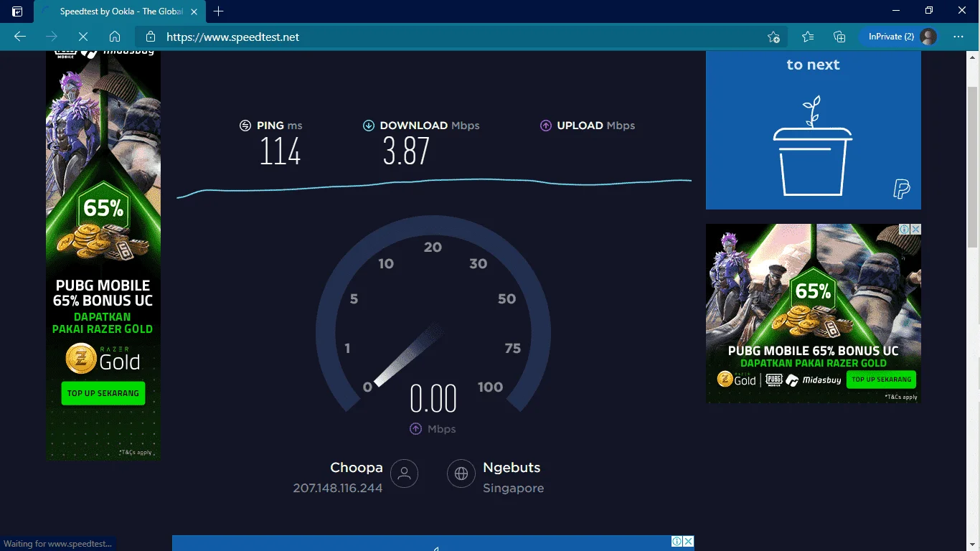Close the bottom banner ad
The width and height of the screenshot is (980, 551).
[688, 541]
